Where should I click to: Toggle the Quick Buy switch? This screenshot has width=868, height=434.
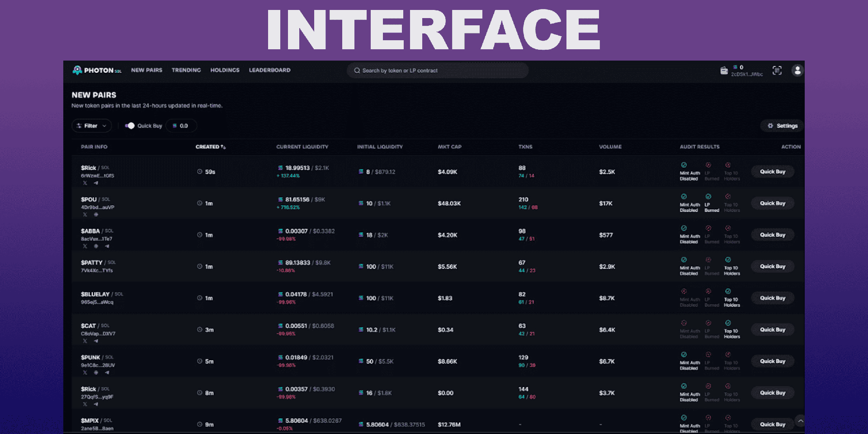[130, 126]
